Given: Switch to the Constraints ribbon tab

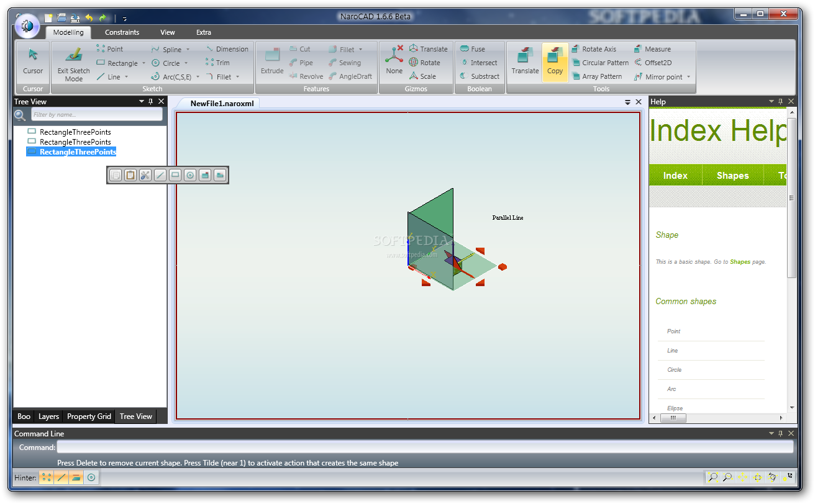Looking at the screenshot, I should pyautogui.click(x=122, y=32).
